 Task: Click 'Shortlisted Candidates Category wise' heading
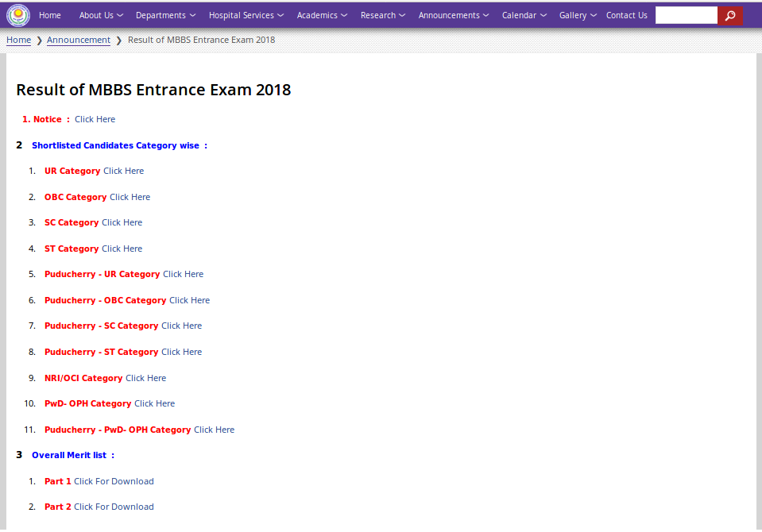(x=119, y=146)
